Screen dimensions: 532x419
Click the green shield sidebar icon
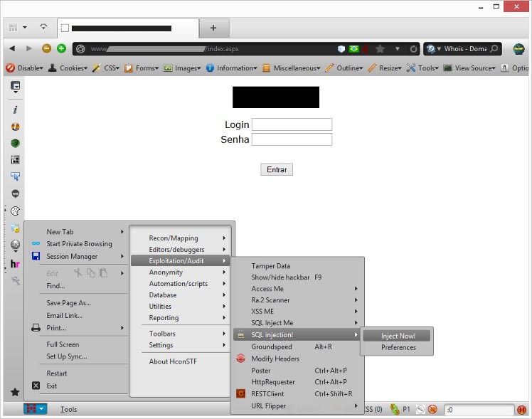click(15, 143)
